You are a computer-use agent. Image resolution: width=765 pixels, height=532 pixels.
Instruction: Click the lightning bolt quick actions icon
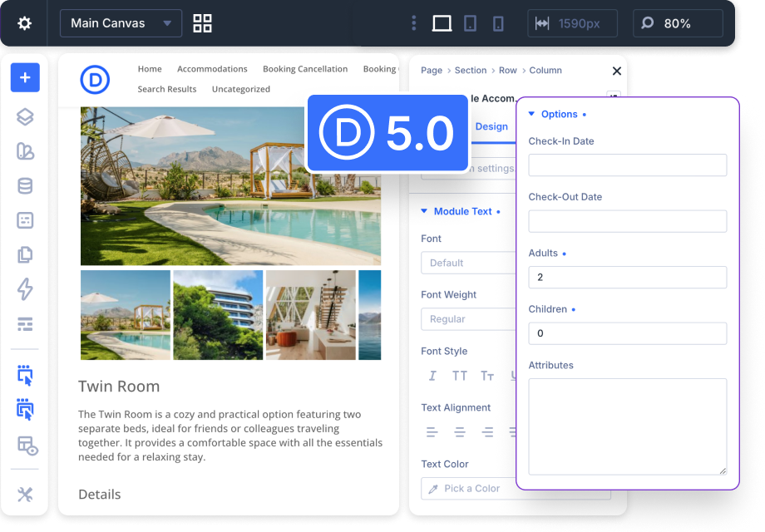coord(25,288)
